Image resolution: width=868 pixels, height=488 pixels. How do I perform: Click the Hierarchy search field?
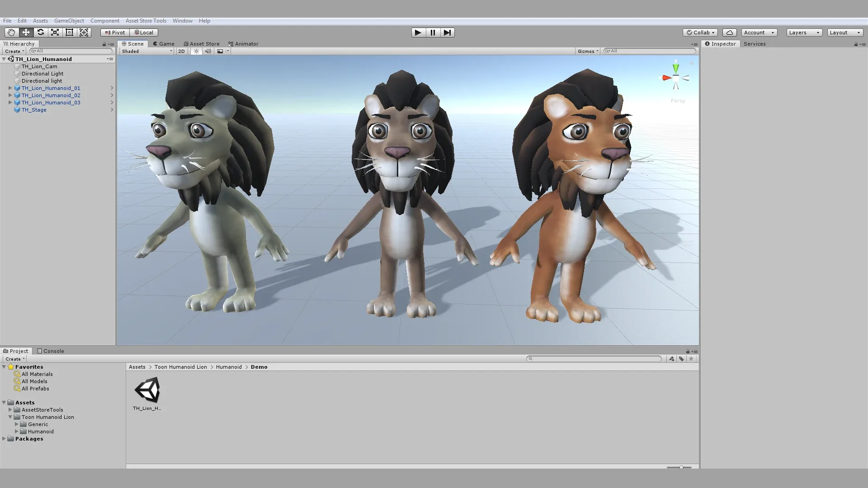point(71,51)
